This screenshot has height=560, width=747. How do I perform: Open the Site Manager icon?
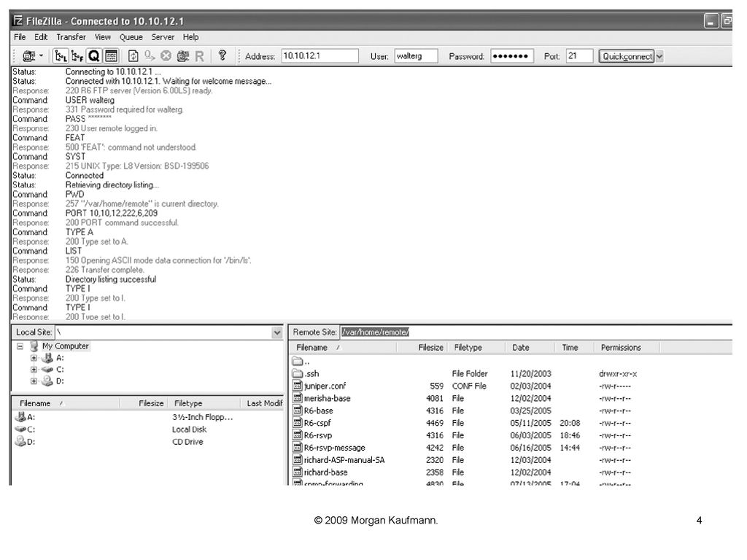coord(28,56)
